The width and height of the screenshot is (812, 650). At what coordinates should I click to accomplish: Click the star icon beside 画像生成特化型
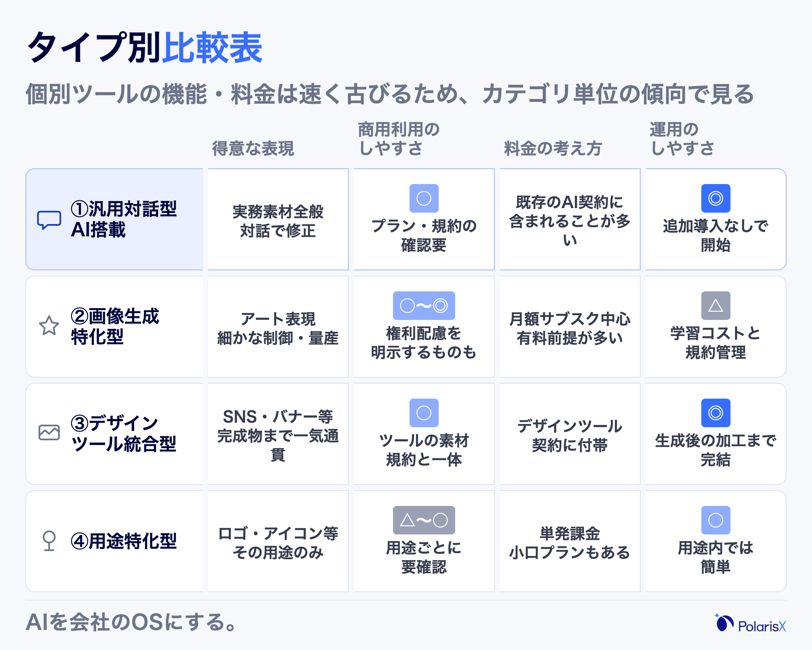(49, 326)
